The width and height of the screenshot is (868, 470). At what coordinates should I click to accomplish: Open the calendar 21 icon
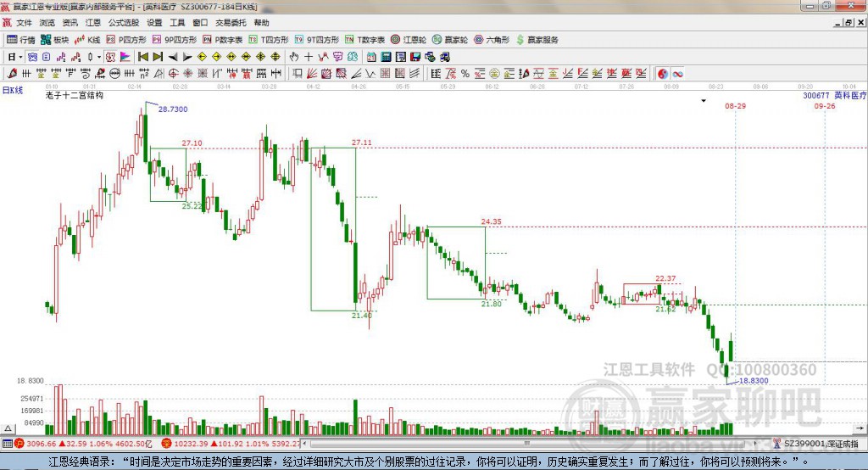click(x=371, y=57)
